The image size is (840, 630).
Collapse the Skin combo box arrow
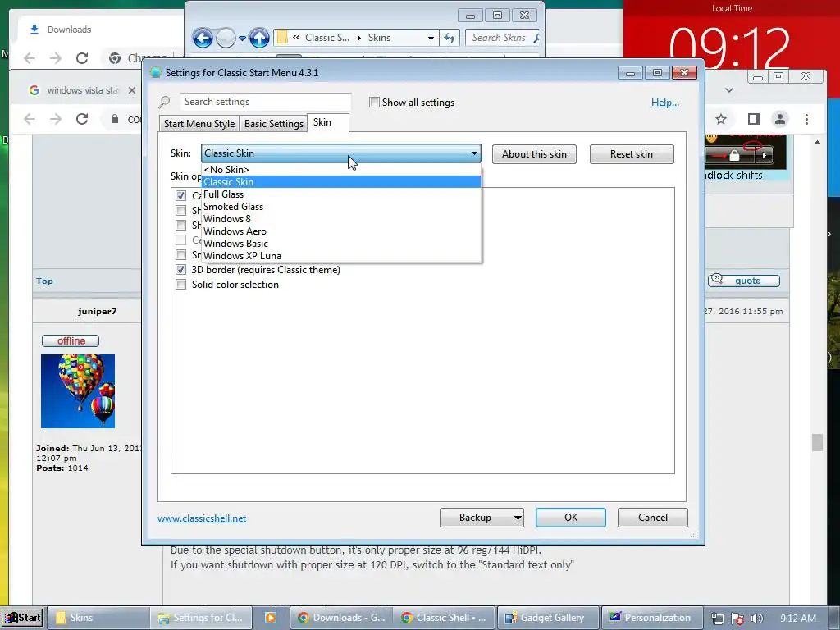(x=474, y=153)
